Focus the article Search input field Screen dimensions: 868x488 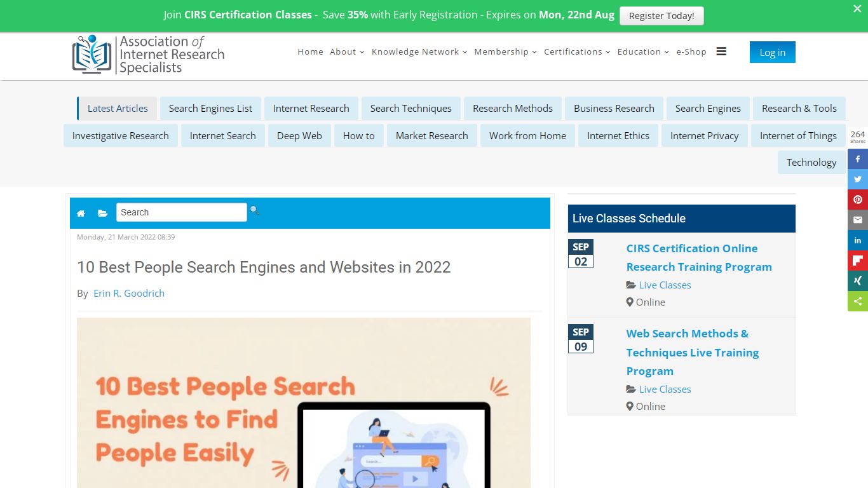coord(181,212)
